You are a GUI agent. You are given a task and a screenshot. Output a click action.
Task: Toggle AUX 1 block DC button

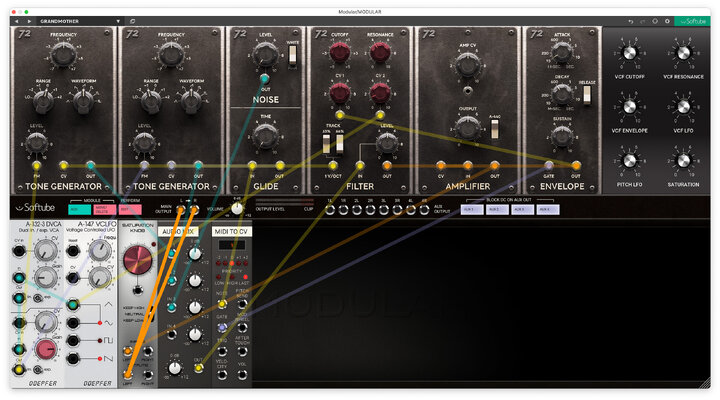(472, 209)
